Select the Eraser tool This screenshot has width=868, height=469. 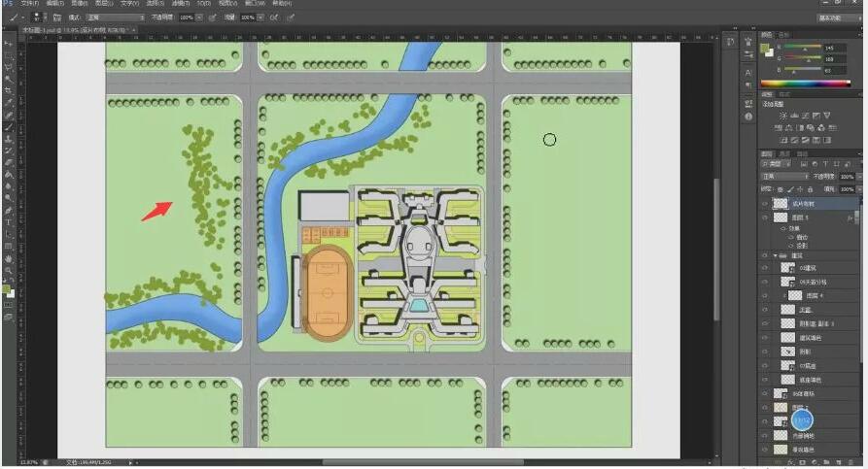coord(9,162)
